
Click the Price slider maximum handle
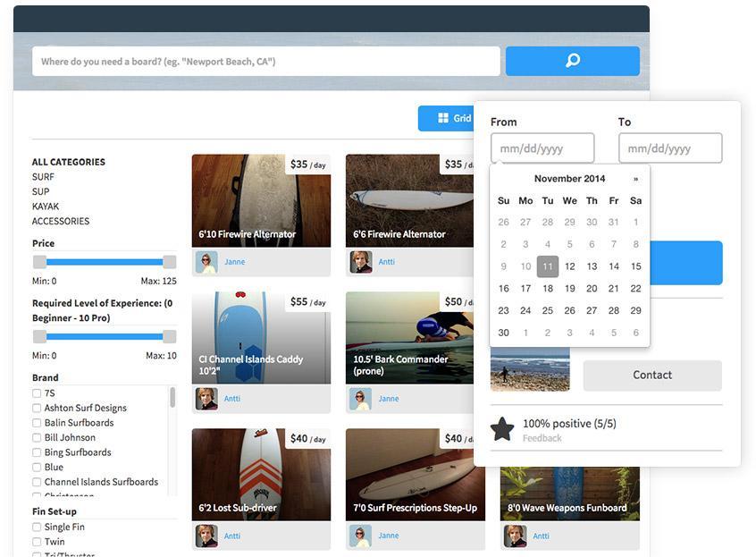coord(169,262)
